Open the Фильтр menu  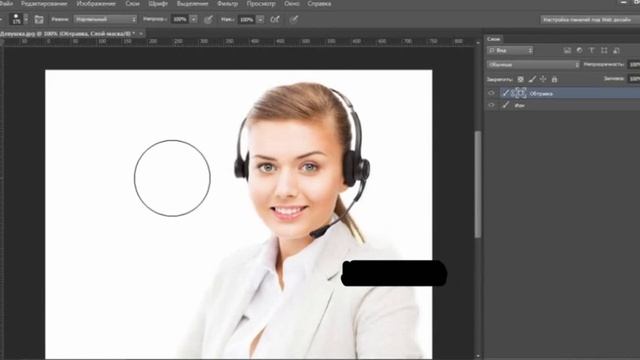point(227,4)
